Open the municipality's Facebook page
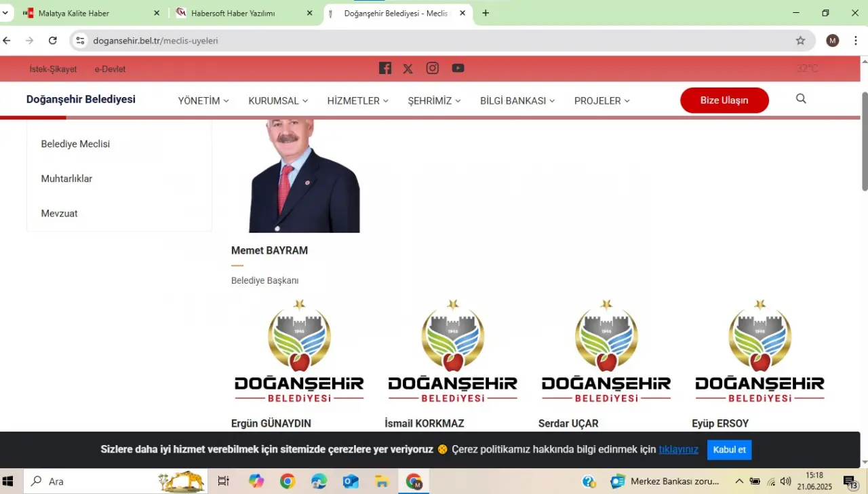 [x=385, y=68]
